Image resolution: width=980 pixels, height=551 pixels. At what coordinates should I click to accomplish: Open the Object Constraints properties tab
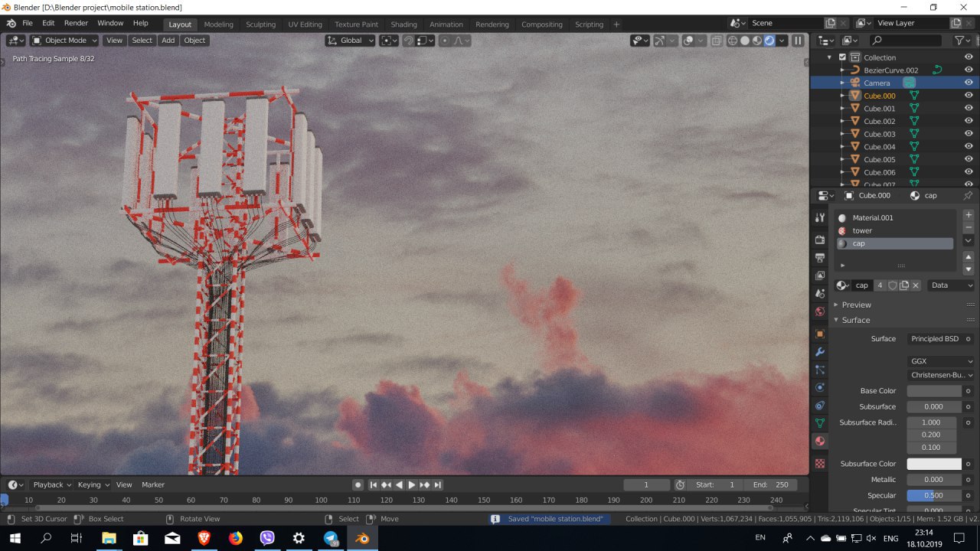(x=820, y=406)
